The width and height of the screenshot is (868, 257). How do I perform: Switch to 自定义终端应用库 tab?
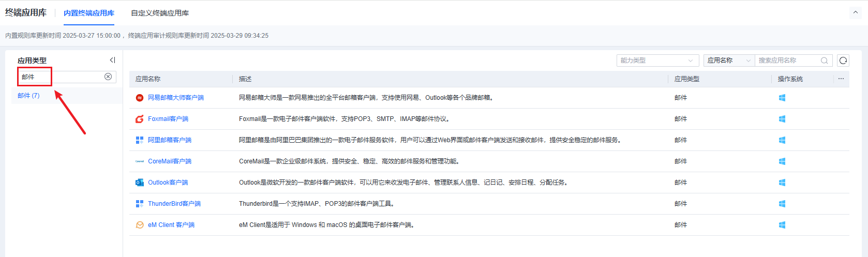pos(160,13)
